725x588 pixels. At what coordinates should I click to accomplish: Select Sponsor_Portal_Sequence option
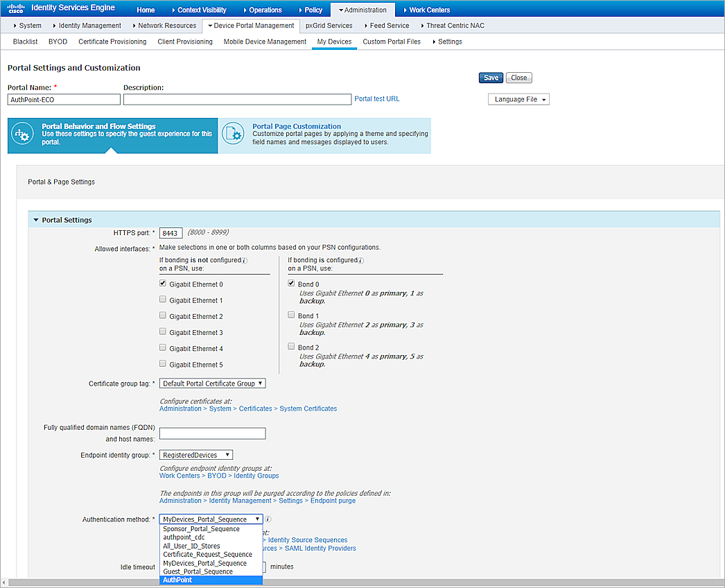tap(211, 529)
